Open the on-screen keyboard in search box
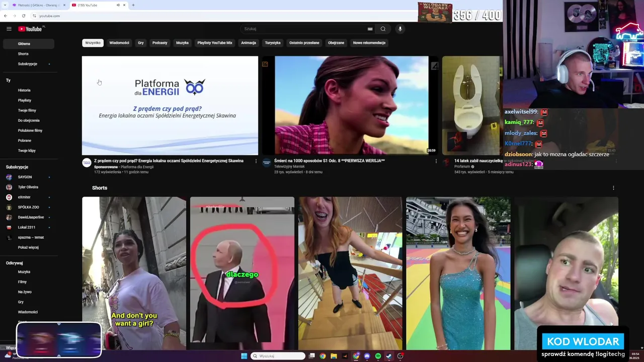The image size is (644, 362). click(x=370, y=29)
